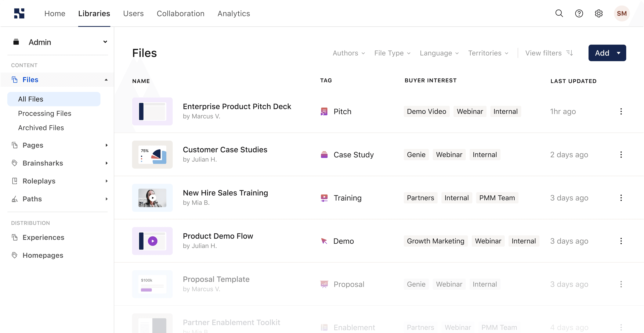This screenshot has width=644, height=333.
Task: Open options menu for Proposal Template
Action: [621, 284]
